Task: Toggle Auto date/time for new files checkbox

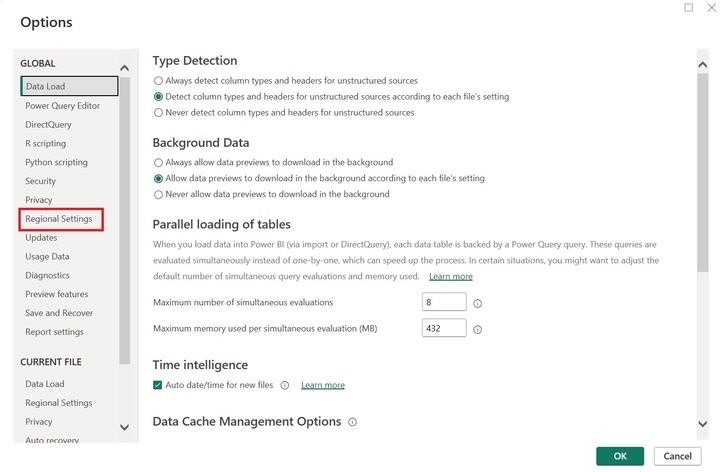Action: 158,385
